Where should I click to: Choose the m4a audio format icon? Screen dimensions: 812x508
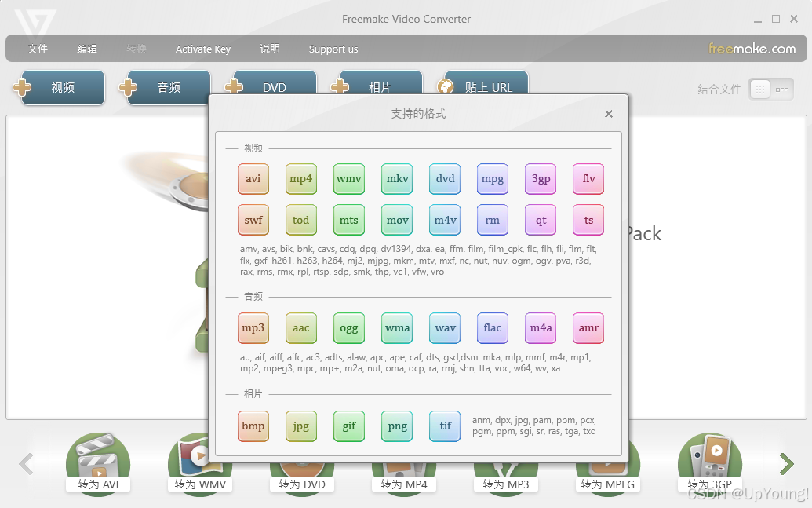[541, 328]
